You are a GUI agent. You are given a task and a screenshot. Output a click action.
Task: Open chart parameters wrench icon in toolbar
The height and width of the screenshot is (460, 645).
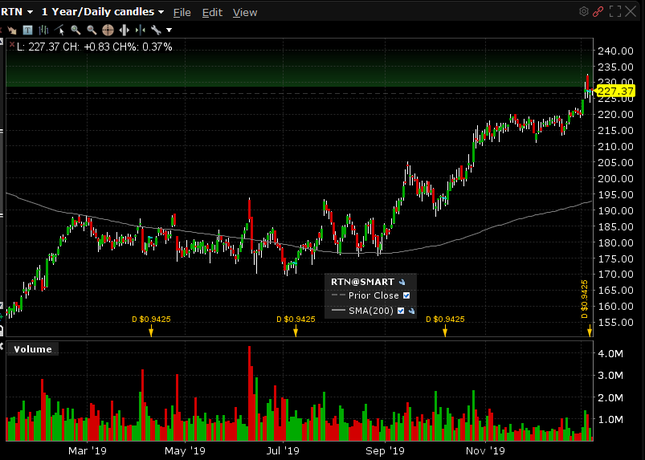point(156,30)
